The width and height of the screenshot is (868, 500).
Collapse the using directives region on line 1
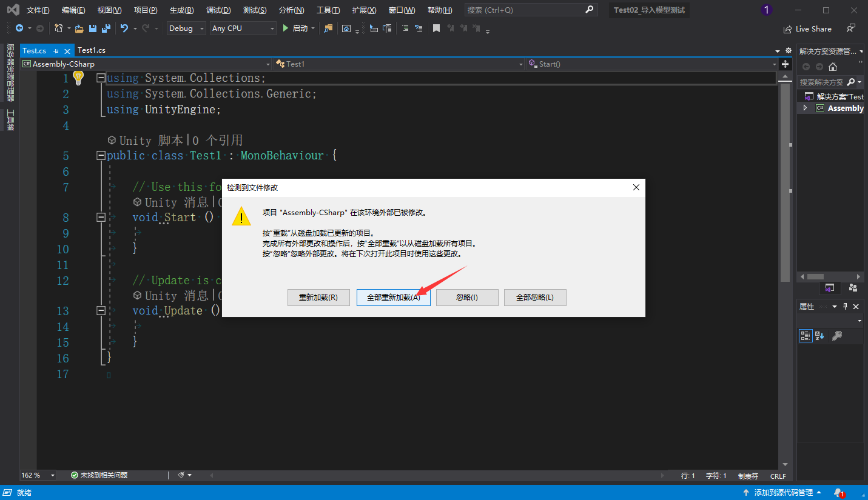(100, 78)
